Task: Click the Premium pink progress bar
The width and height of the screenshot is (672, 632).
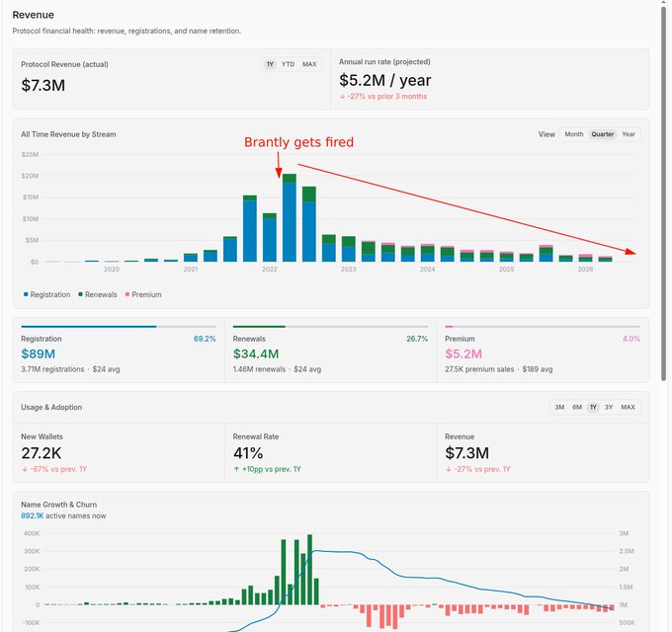Action: tap(449, 327)
